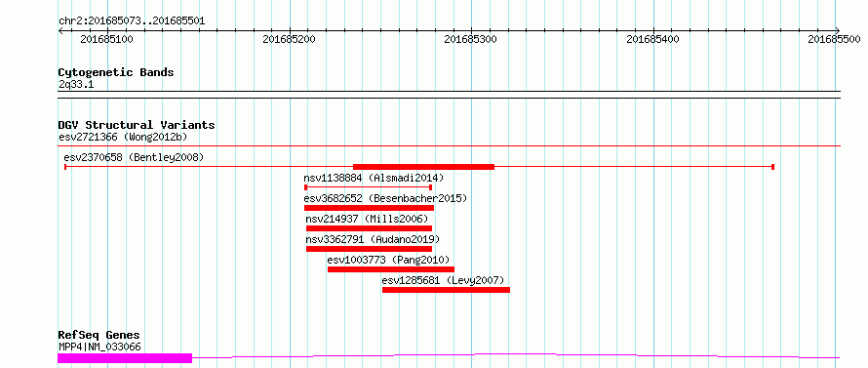Click the esv1285681 (Levy2007) label

click(444, 280)
